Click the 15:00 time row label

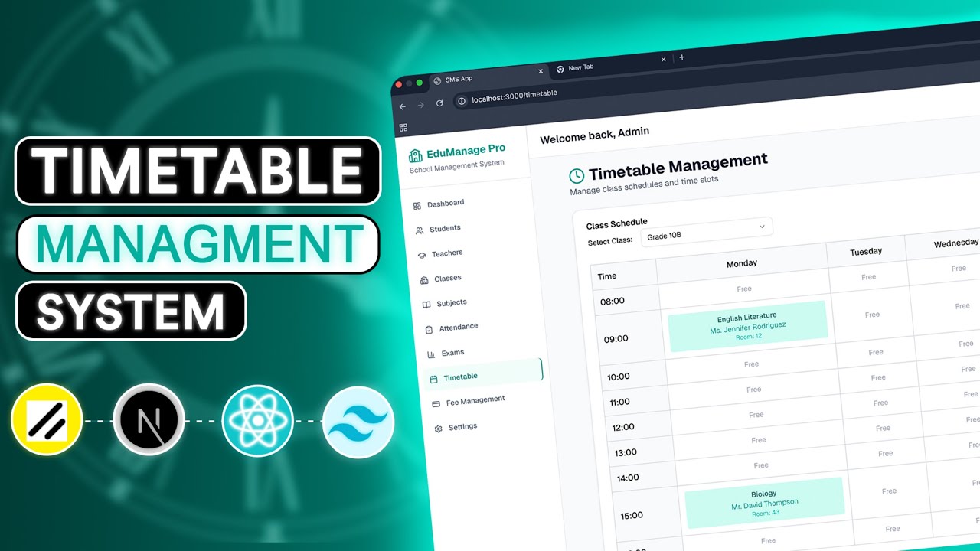[632, 515]
